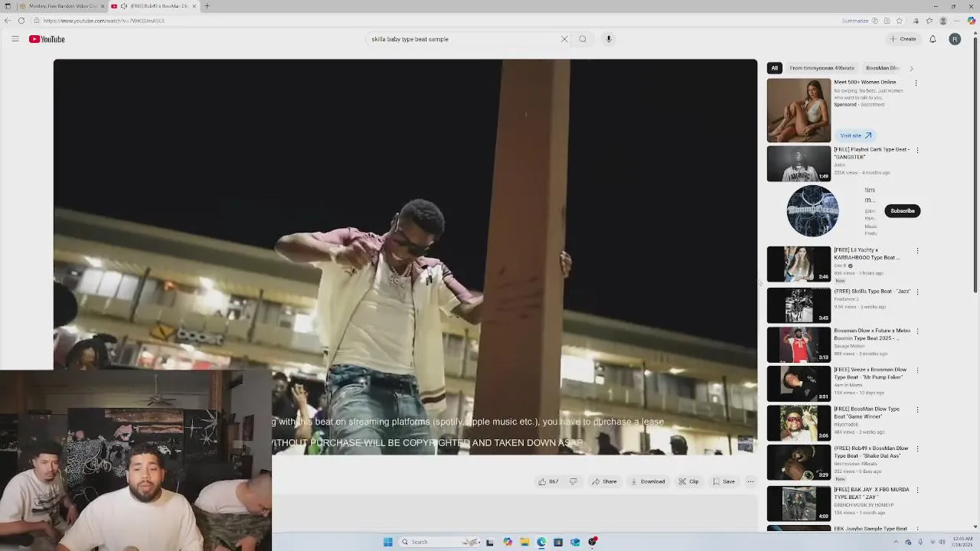Open the BossMan Dlow Game Winner thumbnail
This screenshot has height=551, width=980.
799,423
